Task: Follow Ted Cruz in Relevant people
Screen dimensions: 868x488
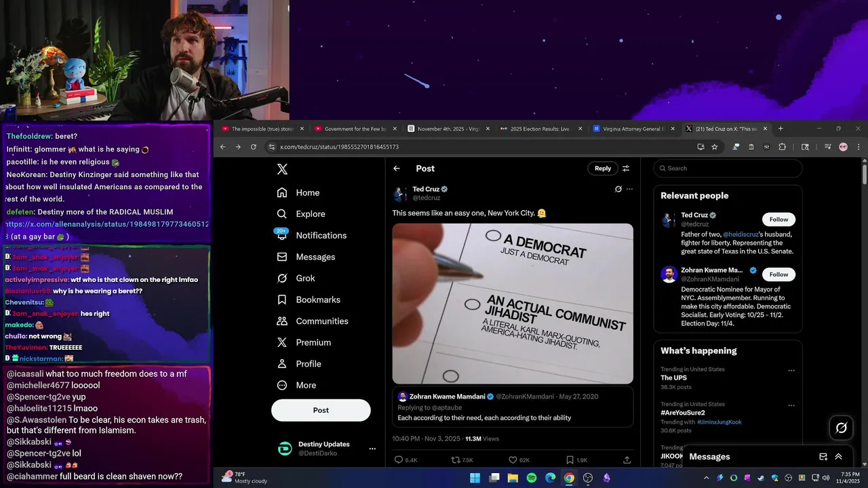Action: (x=778, y=219)
